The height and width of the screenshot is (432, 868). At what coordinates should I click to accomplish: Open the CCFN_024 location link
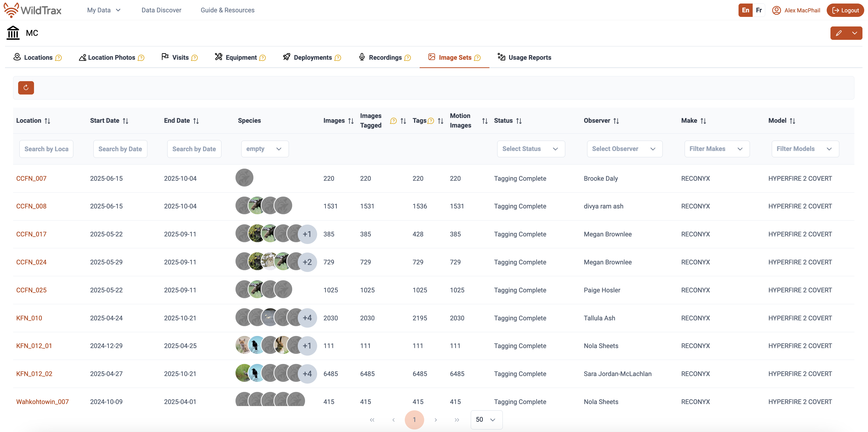tap(31, 262)
